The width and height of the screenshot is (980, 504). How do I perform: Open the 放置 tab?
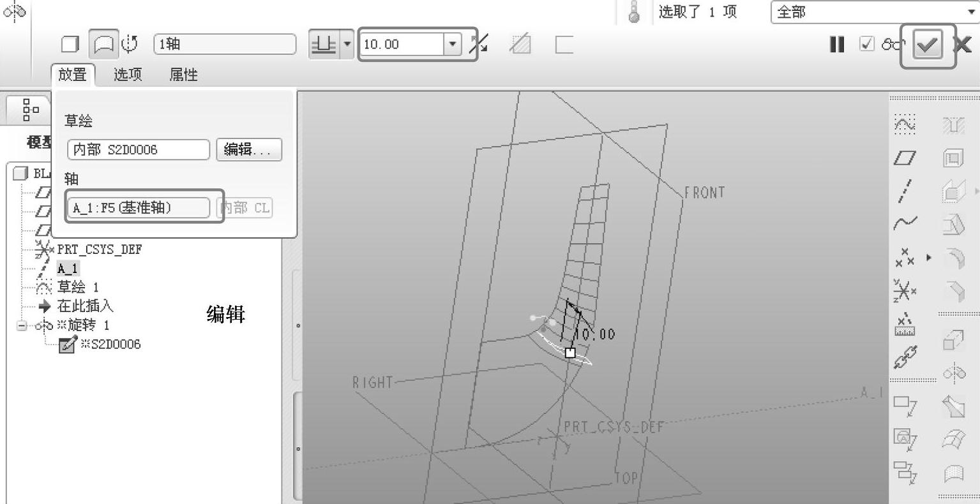pos(73,75)
